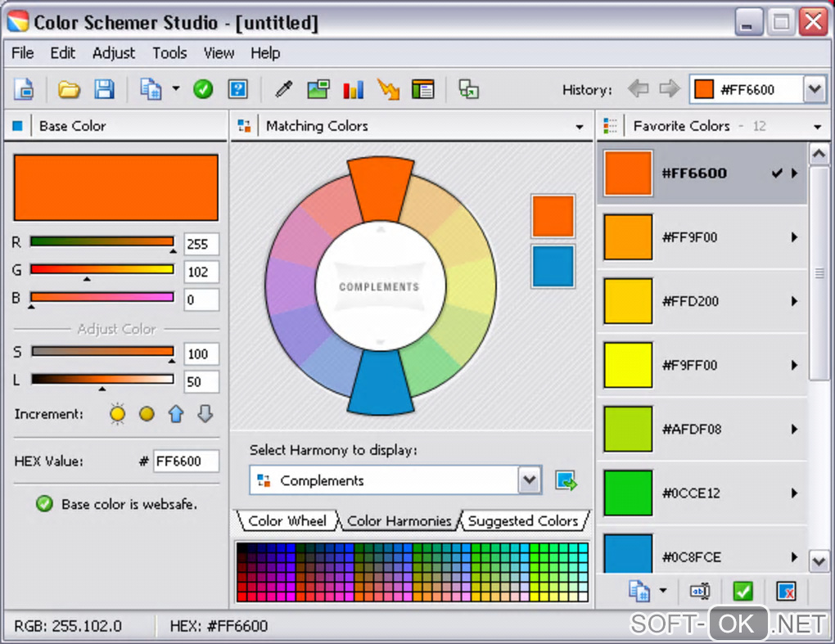Expand arrow for favorite #AFDF08
835x644 pixels.
click(x=795, y=429)
